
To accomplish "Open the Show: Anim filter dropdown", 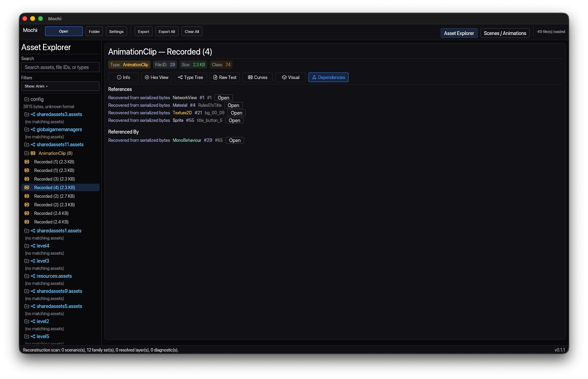I will point(60,86).
